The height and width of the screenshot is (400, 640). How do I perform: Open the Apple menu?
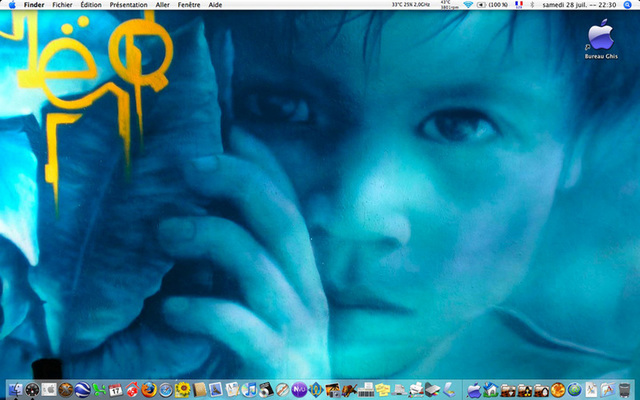[x=11, y=5]
